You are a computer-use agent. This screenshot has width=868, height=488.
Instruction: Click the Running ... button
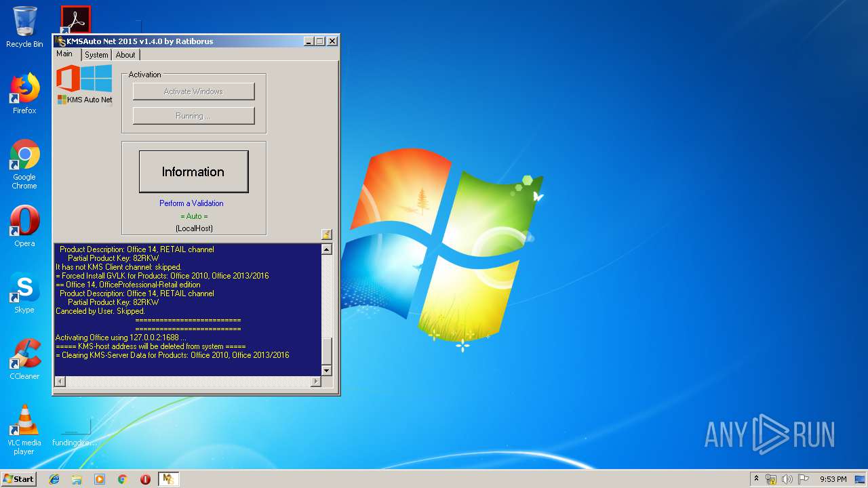tap(194, 116)
